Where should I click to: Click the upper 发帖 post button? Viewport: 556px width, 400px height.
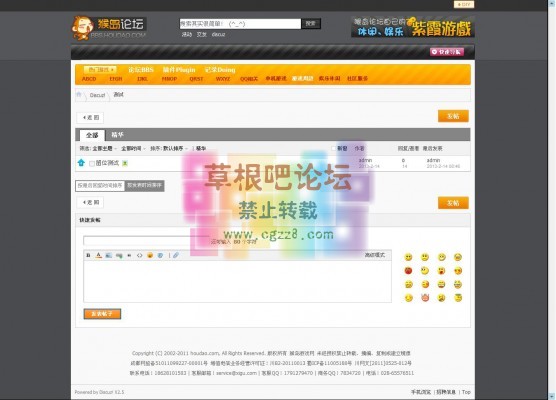point(453,116)
